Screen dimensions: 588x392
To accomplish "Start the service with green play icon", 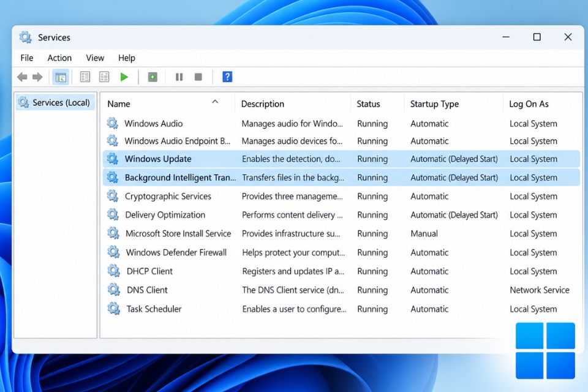I will point(124,77).
